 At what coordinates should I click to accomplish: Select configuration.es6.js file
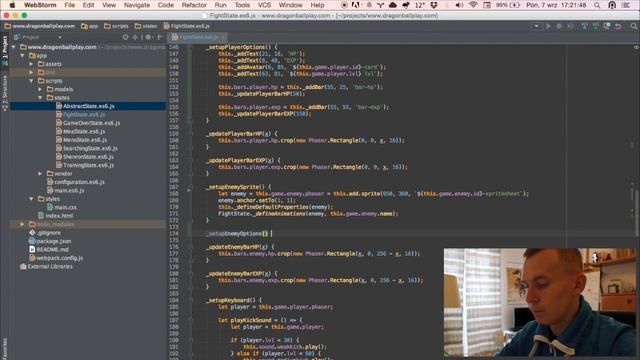pyautogui.click(x=79, y=182)
